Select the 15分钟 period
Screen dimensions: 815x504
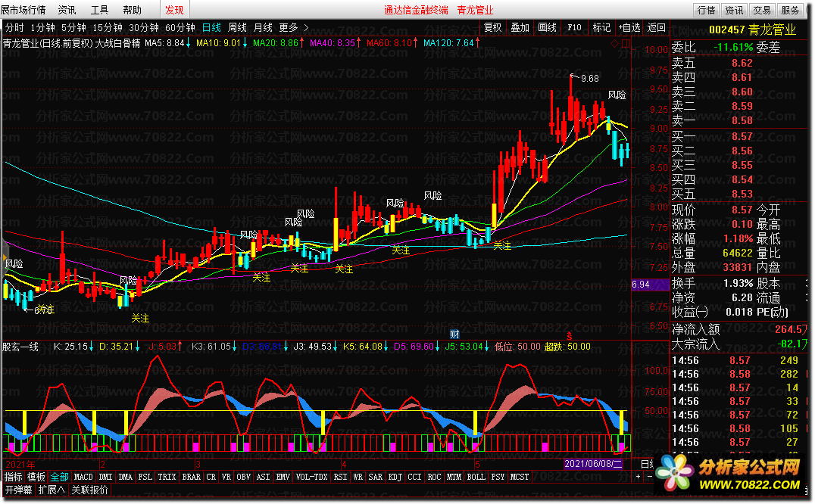(x=107, y=27)
